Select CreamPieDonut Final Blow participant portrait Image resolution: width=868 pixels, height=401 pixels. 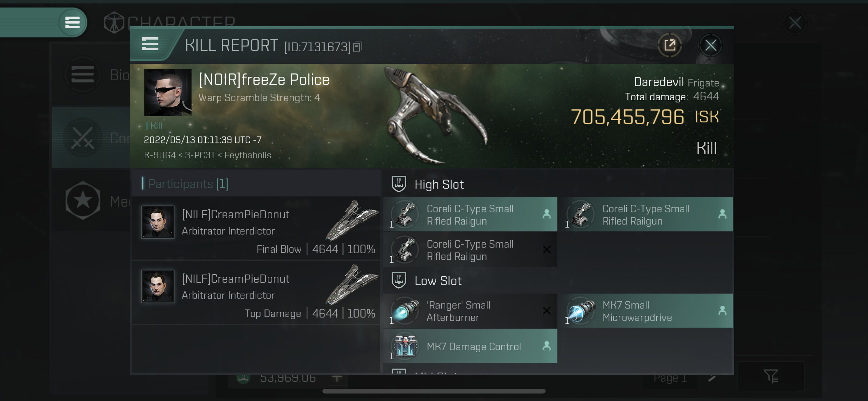coord(158,222)
